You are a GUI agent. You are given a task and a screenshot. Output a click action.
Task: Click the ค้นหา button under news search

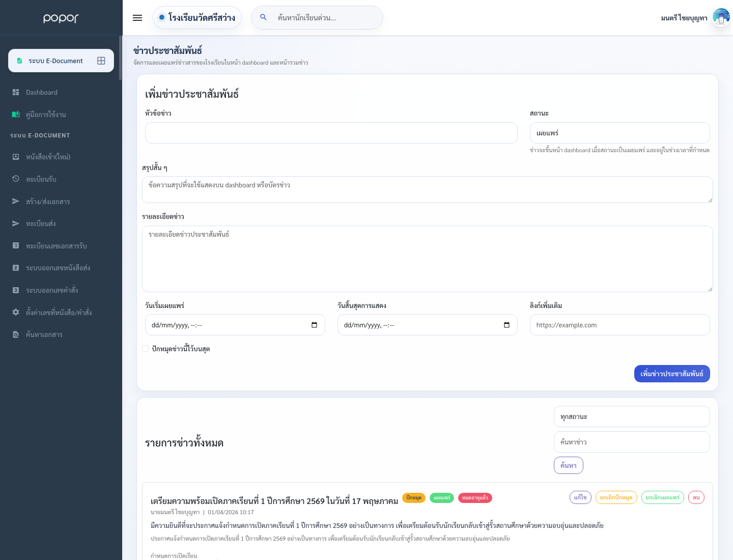click(x=569, y=465)
